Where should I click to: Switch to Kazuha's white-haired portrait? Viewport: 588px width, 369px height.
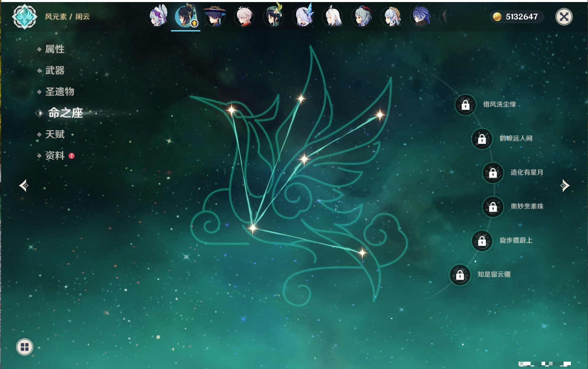point(244,17)
